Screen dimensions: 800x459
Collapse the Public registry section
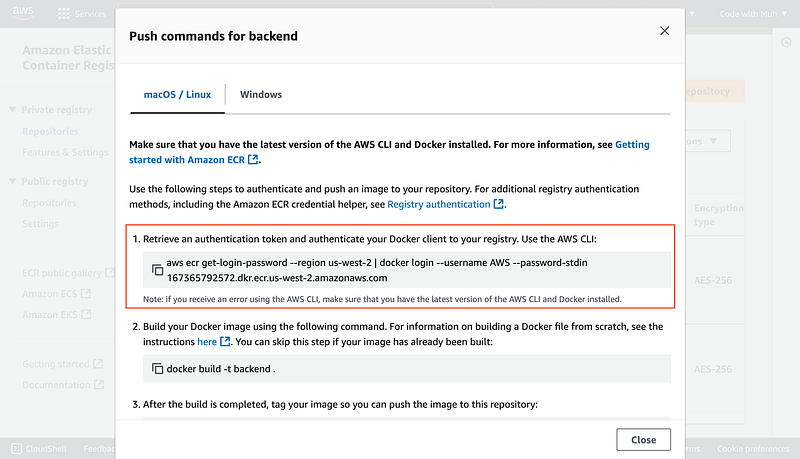[12, 182]
